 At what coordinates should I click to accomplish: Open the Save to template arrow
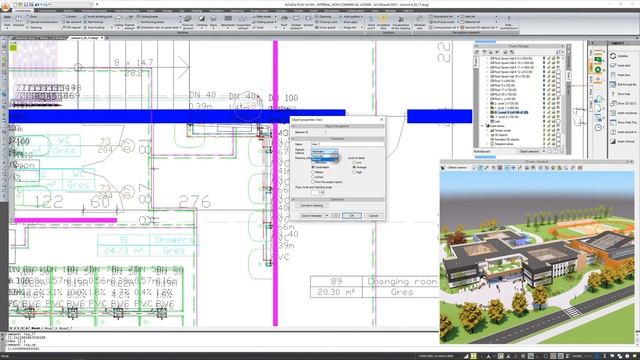coord(327,216)
